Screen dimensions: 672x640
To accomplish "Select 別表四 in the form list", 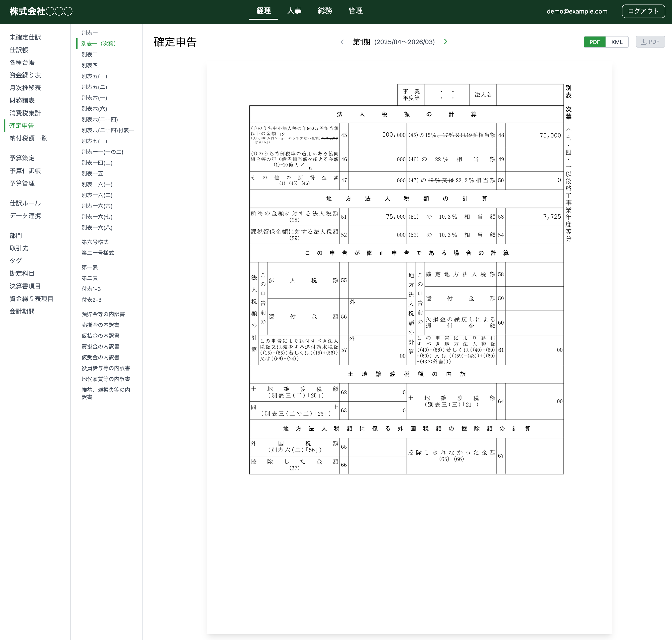I will tap(89, 65).
